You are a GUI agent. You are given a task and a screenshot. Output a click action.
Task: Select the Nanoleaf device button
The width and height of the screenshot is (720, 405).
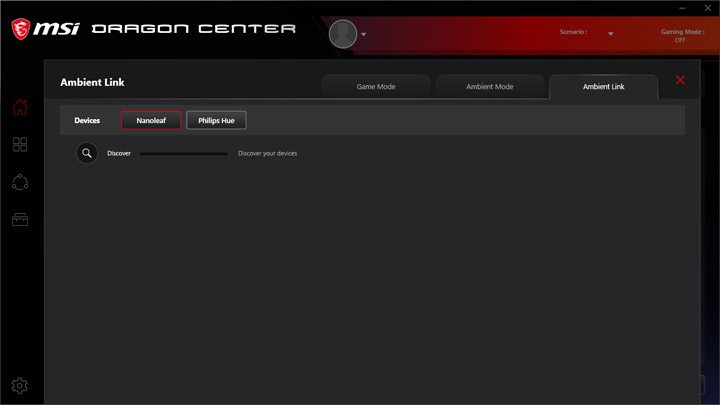click(151, 120)
